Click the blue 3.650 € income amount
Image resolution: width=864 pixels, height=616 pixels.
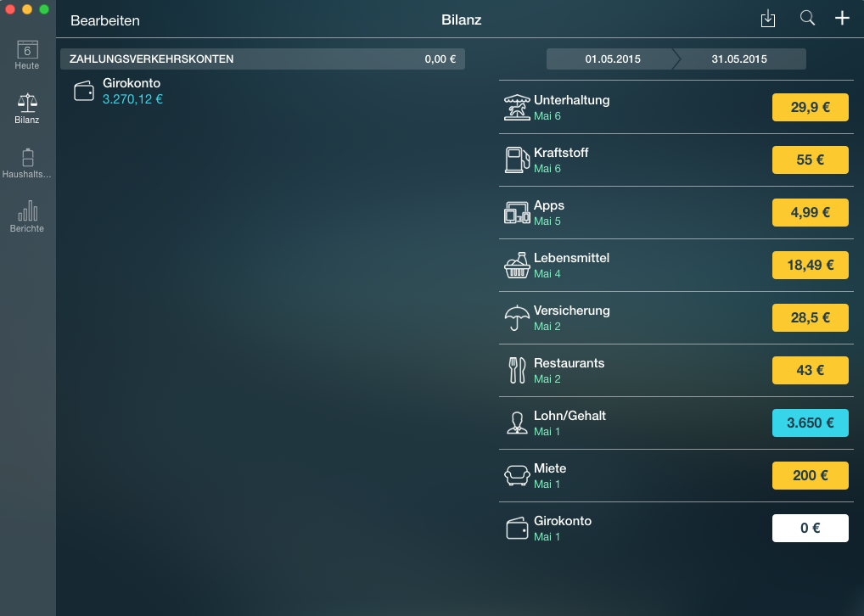tap(810, 423)
